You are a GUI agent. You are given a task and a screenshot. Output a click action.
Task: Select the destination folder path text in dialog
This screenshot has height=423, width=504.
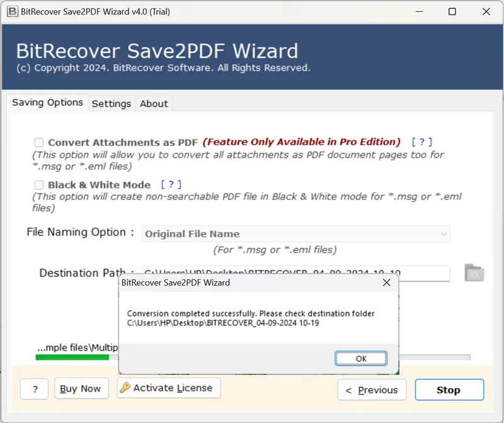tap(223, 323)
